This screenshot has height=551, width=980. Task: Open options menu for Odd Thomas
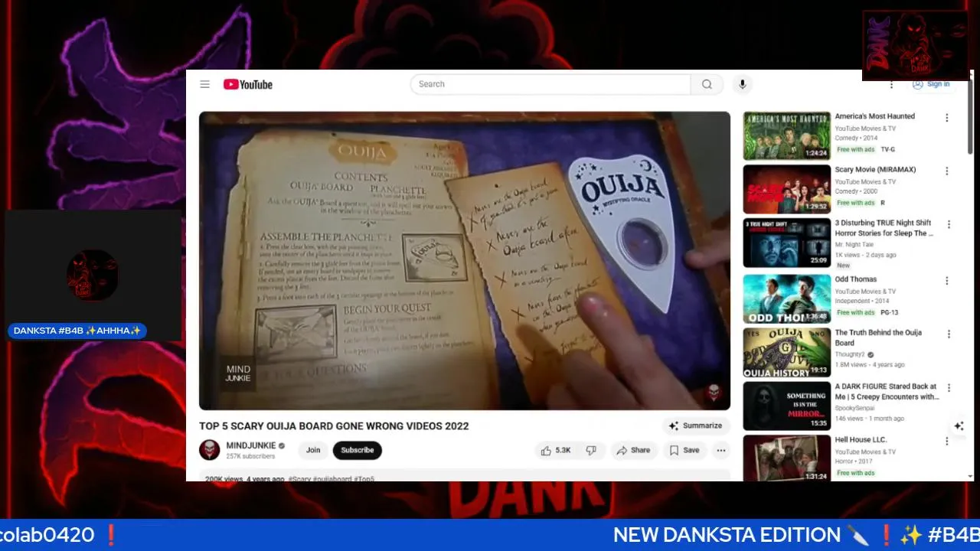click(x=947, y=281)
